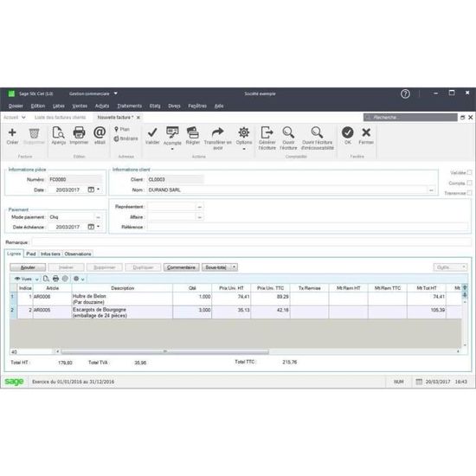The height and width of the screenshot is (476, 476).
Task: Click the Ajouter button
Action: click(28, 267)
